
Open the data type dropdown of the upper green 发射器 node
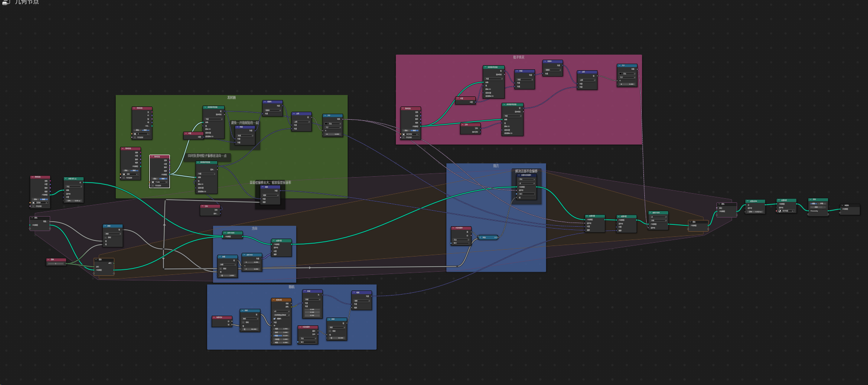coord(214,119)
